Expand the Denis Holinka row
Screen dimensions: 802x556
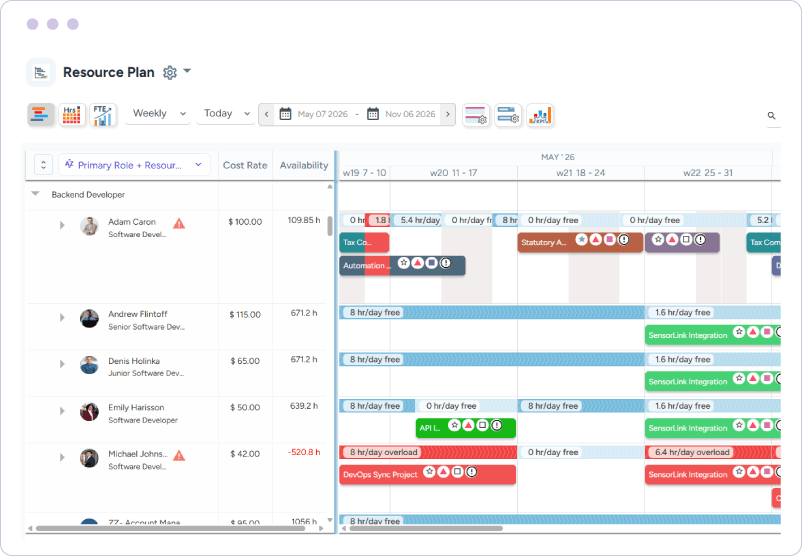pos(62,364)
